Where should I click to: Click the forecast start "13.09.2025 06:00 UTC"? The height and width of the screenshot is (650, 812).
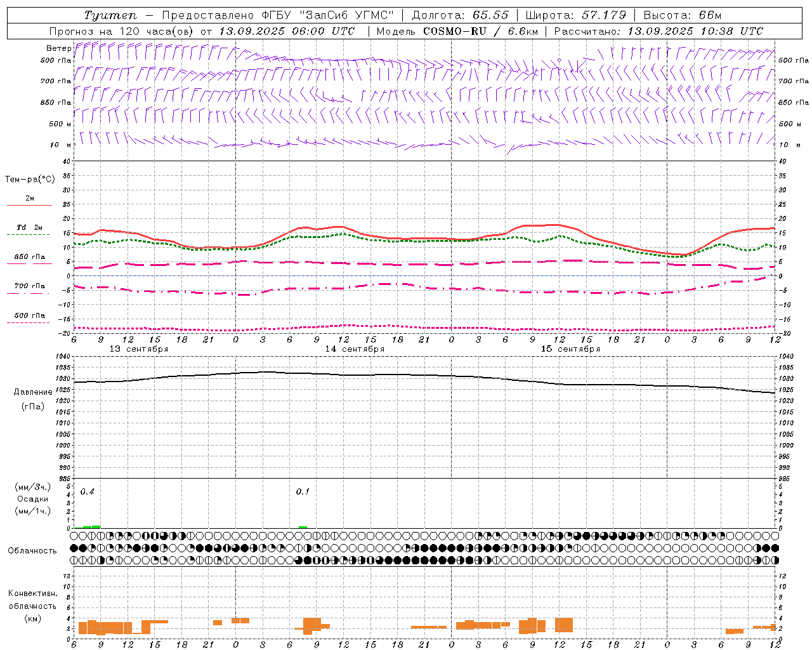click(287, 31)
